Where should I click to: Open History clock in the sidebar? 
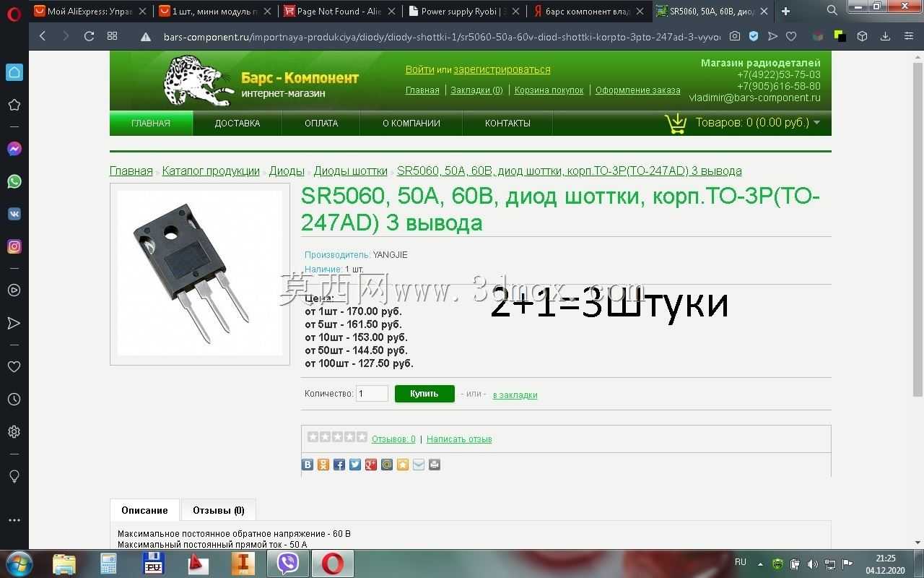(x=14, y=399)
